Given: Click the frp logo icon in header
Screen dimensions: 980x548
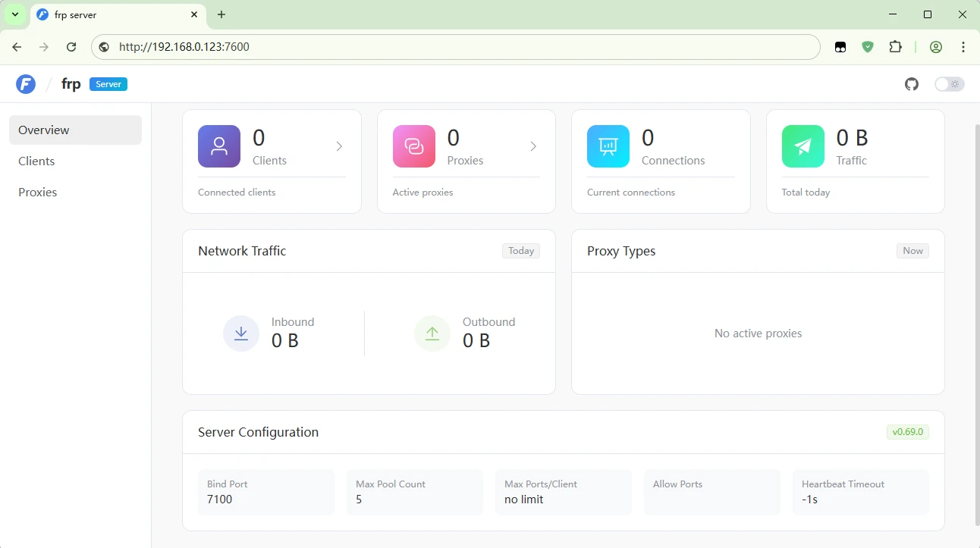Looking at the screenshot, I should (x=26, y=84).
